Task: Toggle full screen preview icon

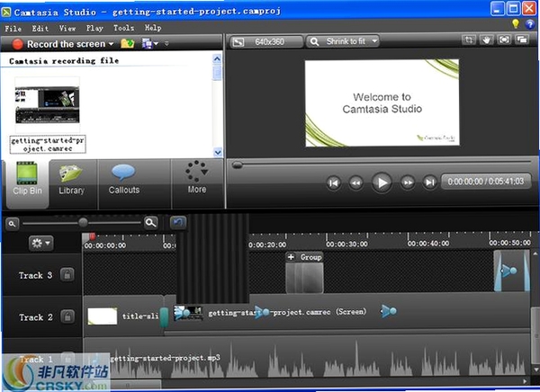Action: click(504, 40)
